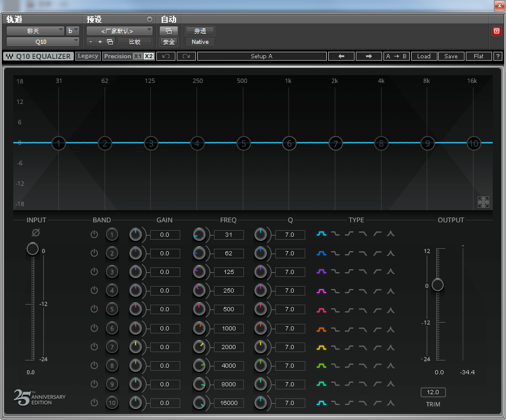Viewport: 506px width, 420px height.
Task: Select high shelf type for band 3
Action: click(349, 272)
